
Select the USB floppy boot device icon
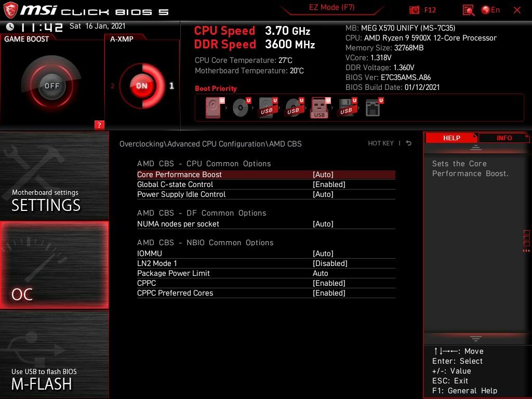click(348, 108)
